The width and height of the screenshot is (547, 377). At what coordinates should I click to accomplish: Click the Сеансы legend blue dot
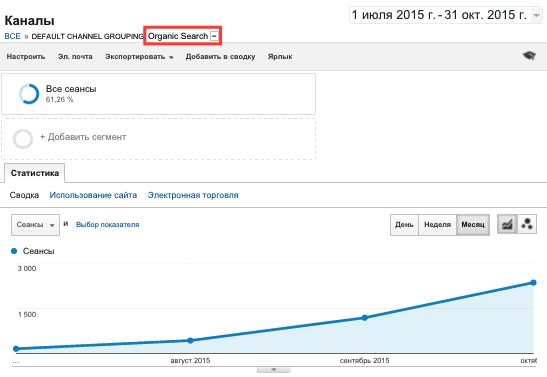pyautogui.click(x=14, y=251)
